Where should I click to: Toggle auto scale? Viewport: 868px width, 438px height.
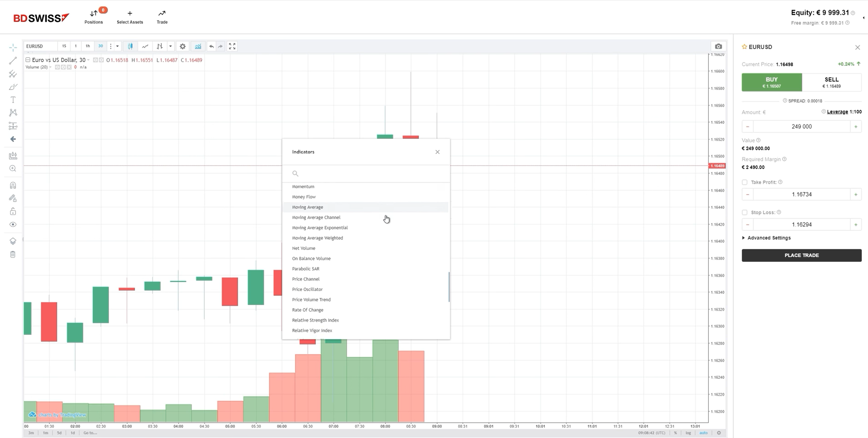(703, 433)
